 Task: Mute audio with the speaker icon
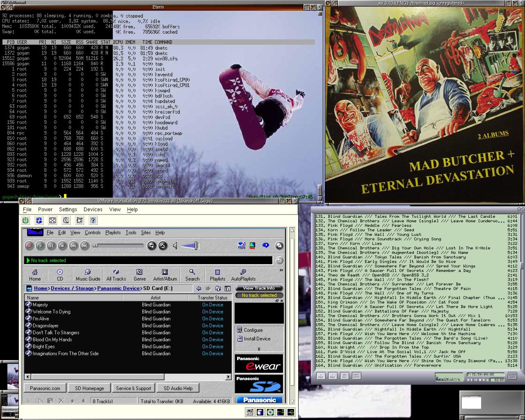point(175,246)
